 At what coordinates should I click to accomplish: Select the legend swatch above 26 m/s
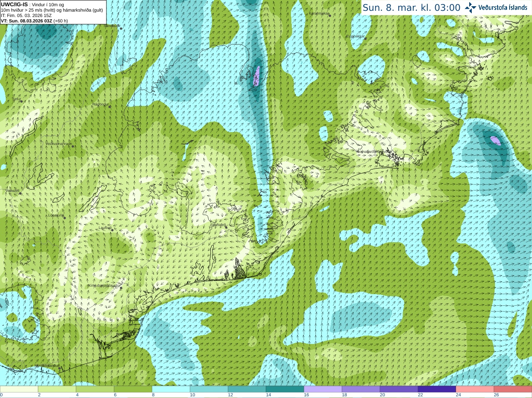[x=513, y=389]
